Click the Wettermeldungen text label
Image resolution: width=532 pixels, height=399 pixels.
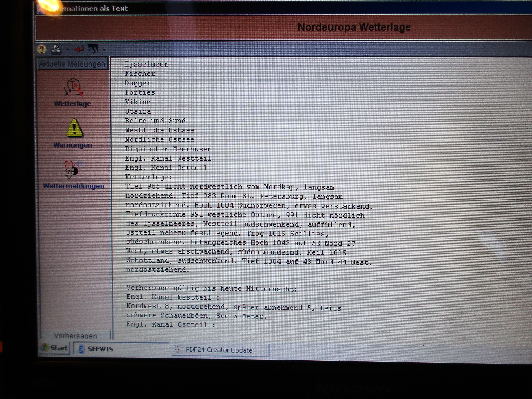coord(74,186)
